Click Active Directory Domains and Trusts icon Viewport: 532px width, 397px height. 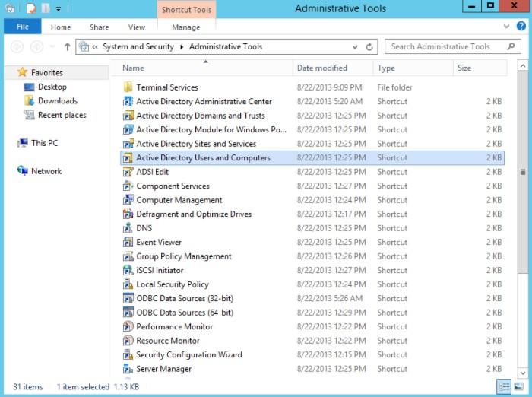128,116
